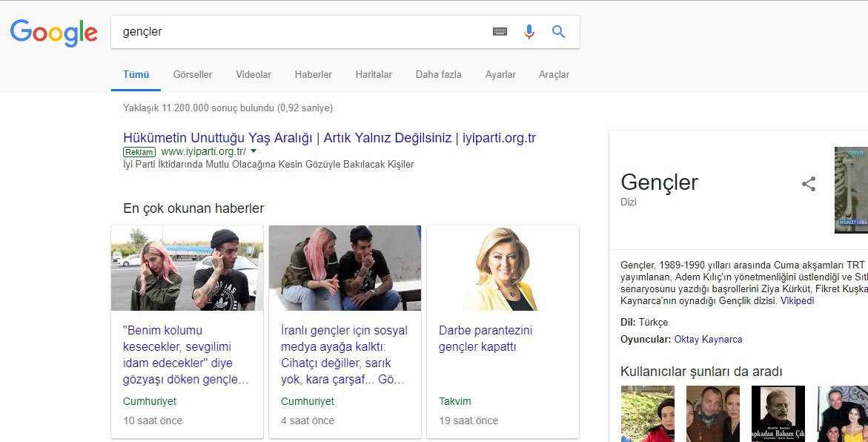This screenshot has width=868, height=442.
Task: Open the first related-search thumbnail under Kullanıcılar şunları da aradı
Action: (x=647, y=413)
